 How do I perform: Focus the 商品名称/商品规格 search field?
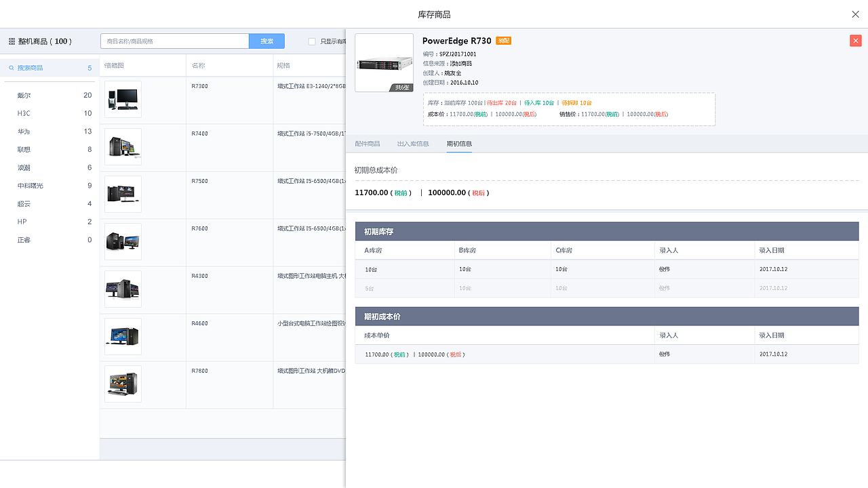pos(174,41)
